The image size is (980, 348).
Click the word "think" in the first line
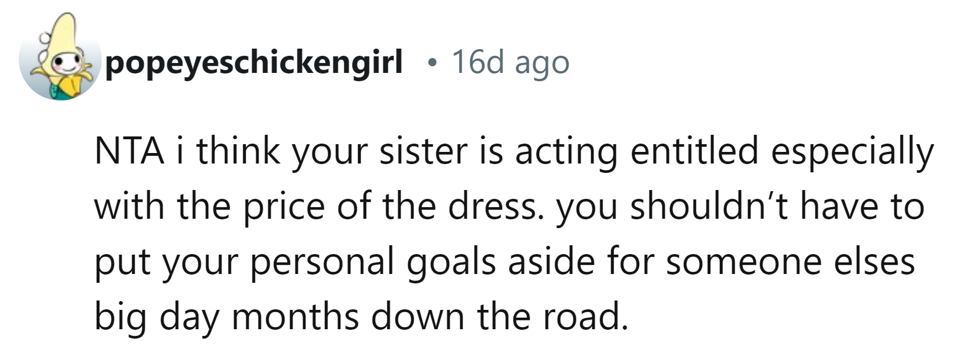click(238, 151)
